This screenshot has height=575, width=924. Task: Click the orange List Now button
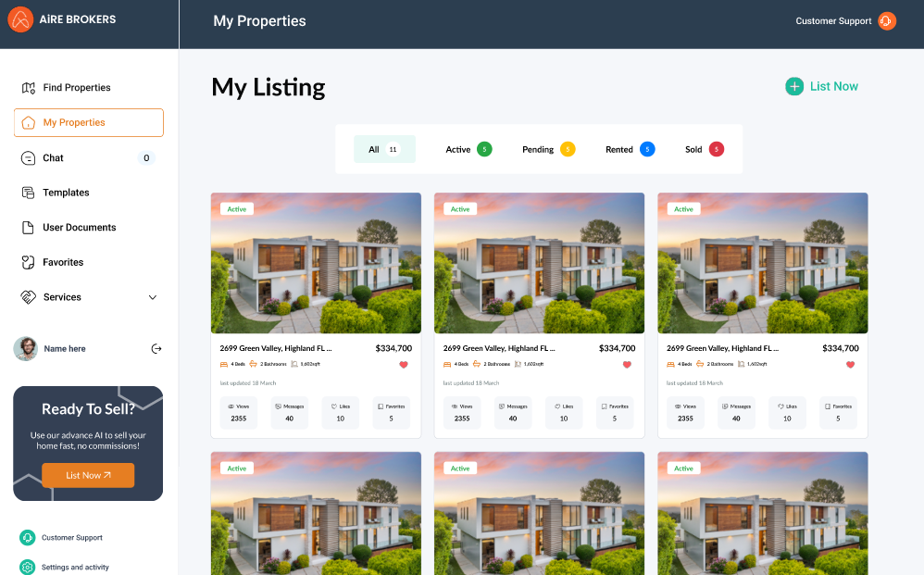tap(88, 475)
